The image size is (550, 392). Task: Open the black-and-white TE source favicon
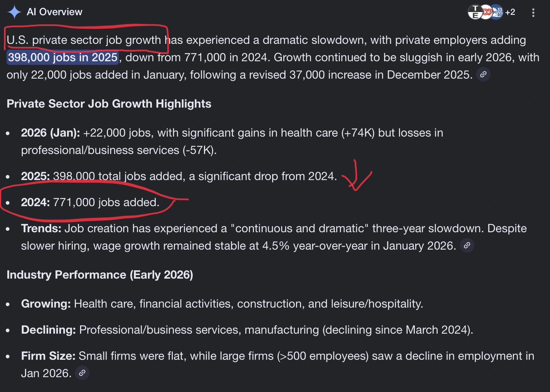pos(474,12)
